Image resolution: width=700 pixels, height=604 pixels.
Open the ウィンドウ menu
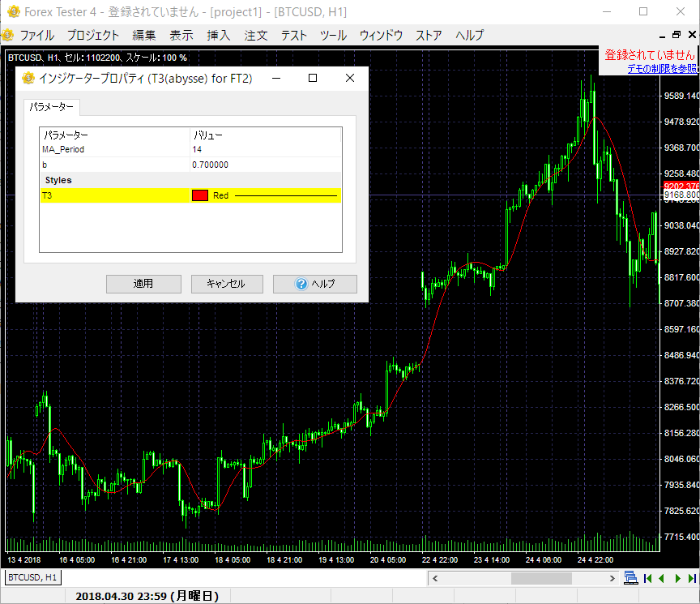click(381, 36)
